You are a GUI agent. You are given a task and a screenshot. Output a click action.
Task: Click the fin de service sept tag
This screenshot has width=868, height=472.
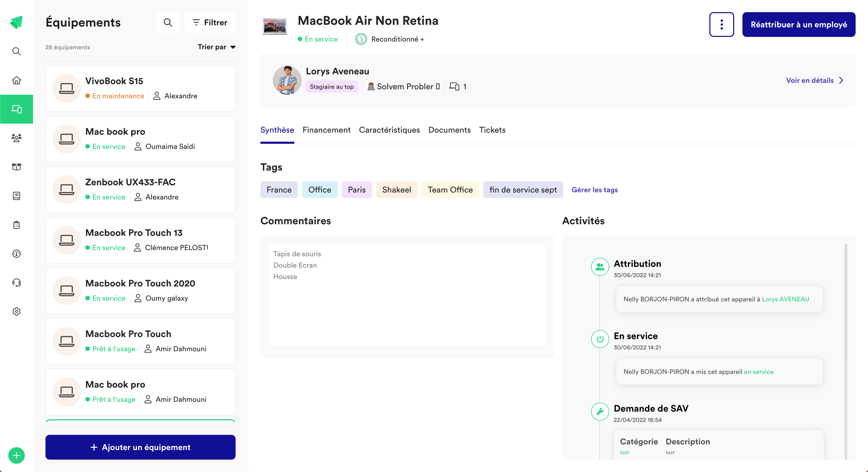pos(523,190)
